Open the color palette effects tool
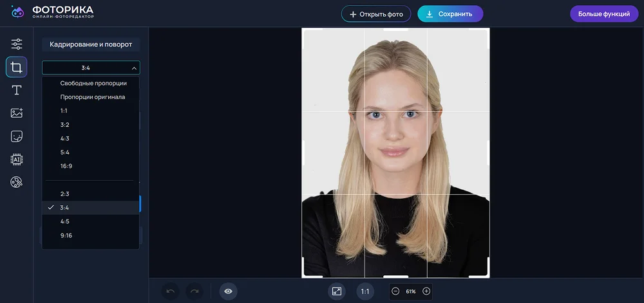Screen dimensions: 644x303 coord(17,183)
